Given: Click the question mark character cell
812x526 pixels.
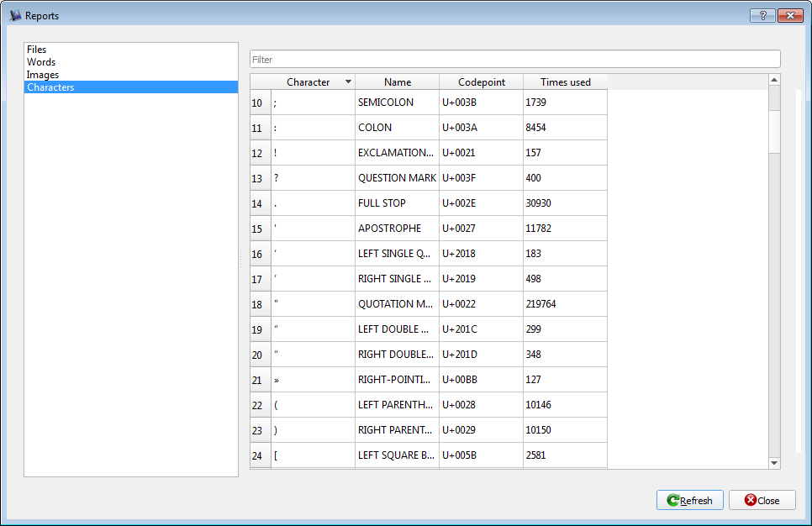Looking at the screenshot, I should click(314, 178).
